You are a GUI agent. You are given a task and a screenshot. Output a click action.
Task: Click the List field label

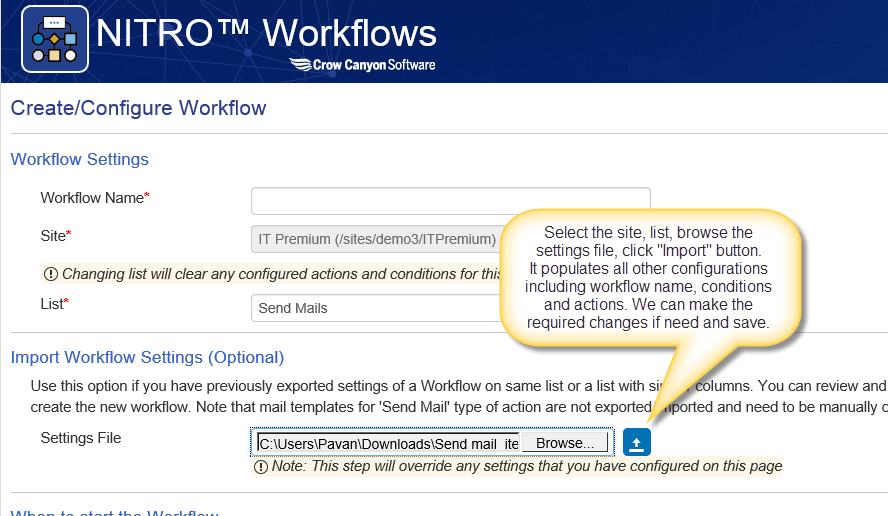[54, 304]
